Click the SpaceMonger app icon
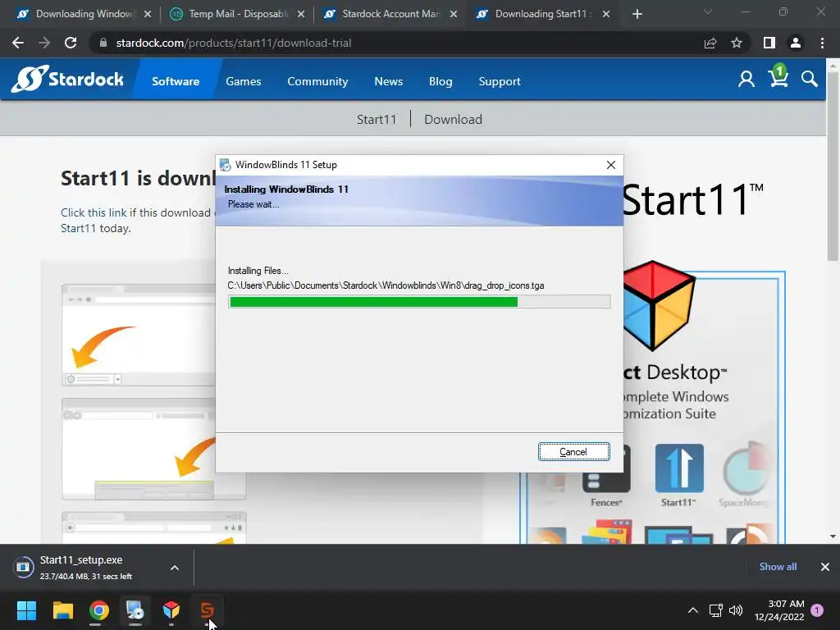Screen dimensions: 840x630 [747, 468]
